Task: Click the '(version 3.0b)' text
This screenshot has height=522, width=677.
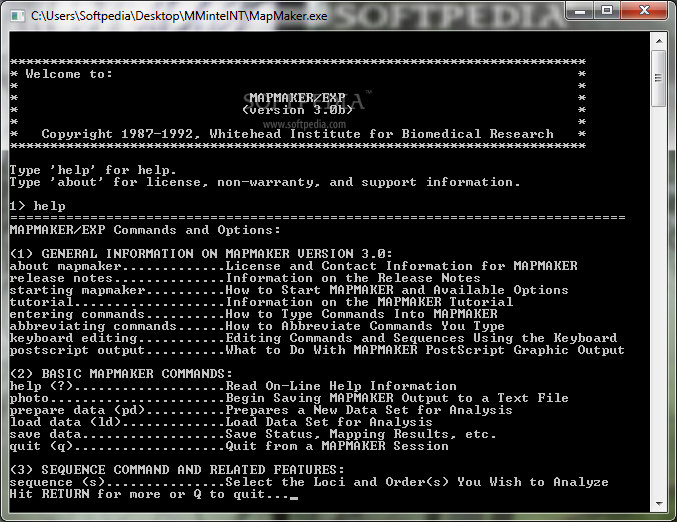Action: [297, 110]
